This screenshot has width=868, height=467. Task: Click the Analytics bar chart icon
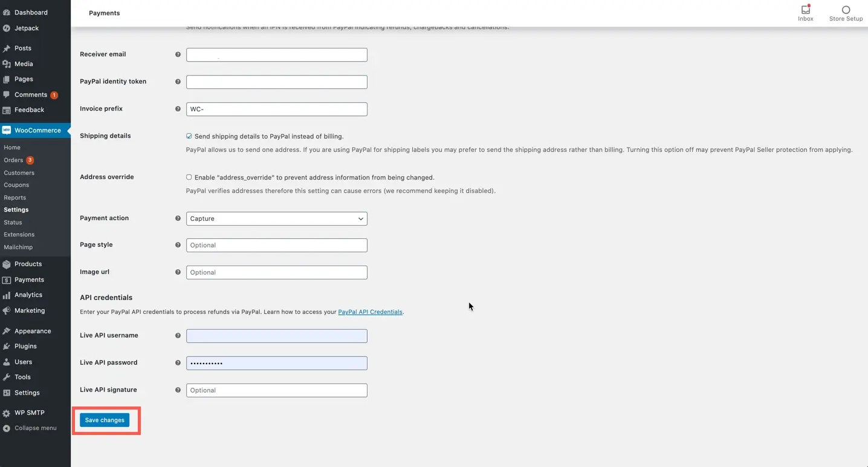7,295
